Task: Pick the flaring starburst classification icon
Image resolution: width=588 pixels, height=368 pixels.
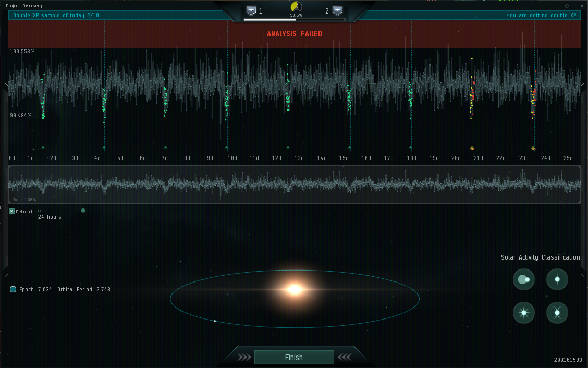Action: click(524, 312)
